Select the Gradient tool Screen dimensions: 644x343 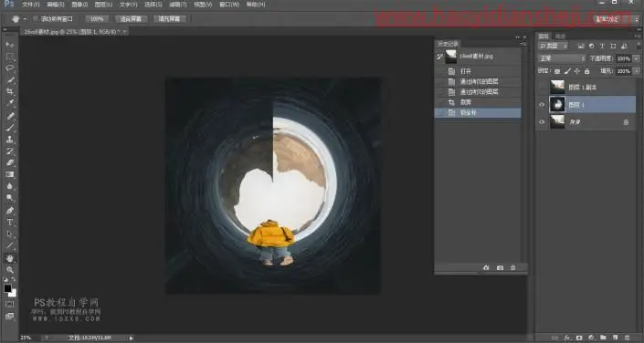10,174
